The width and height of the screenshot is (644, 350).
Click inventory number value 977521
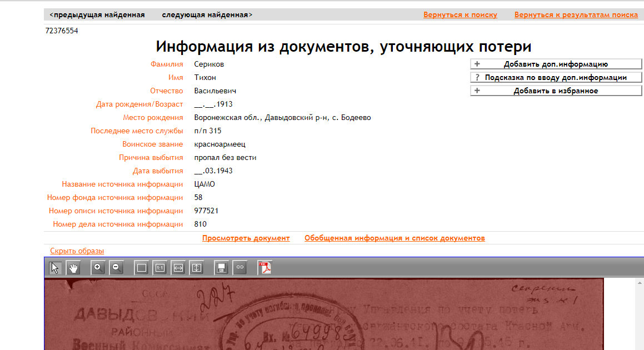[x=206, y=211]
